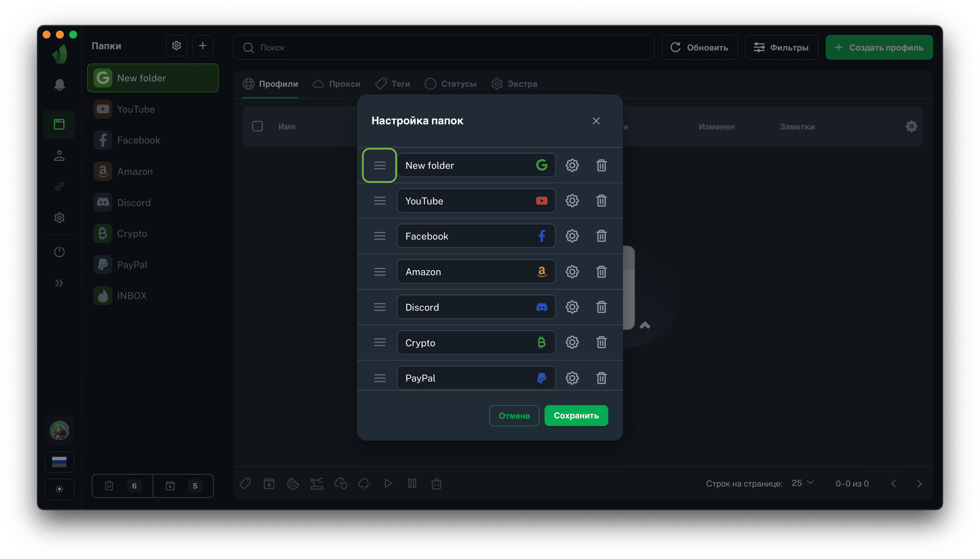
Task: Click the trash icon for YouTube folder
Action: (601, 201)
